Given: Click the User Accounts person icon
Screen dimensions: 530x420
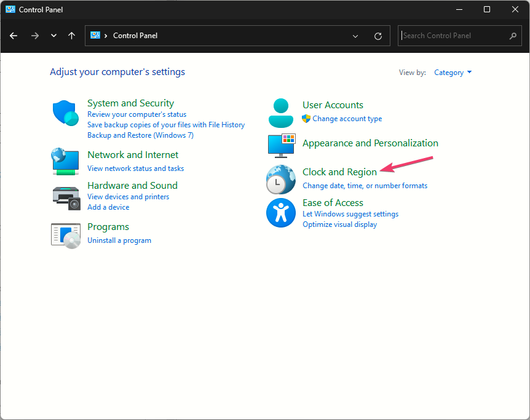Looking at the screenshot, I should click(x=281, y=113).
